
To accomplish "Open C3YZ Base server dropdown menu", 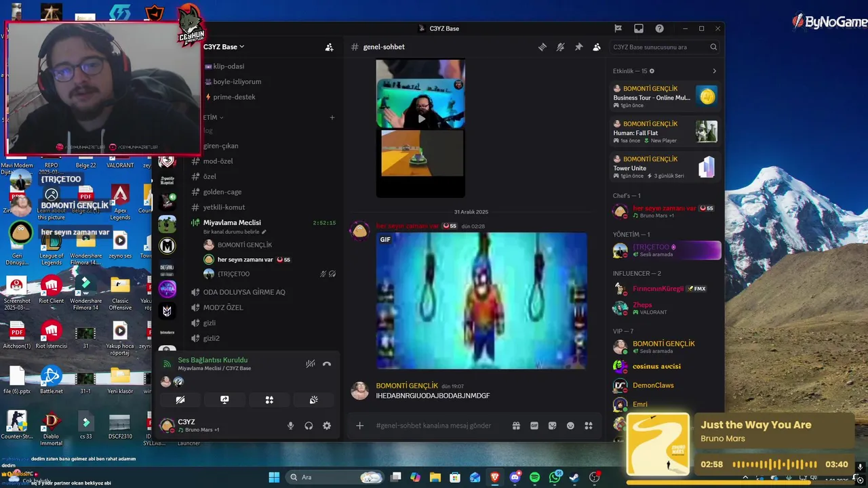I will 224,47.
